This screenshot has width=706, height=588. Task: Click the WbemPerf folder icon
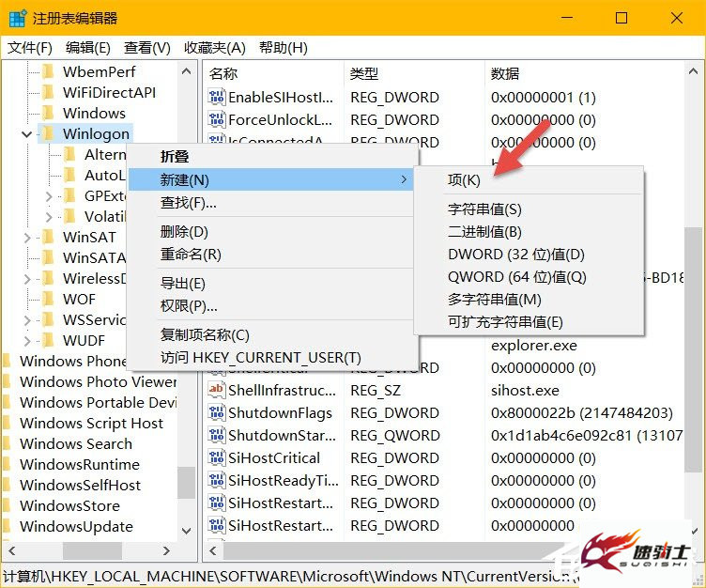coord(47,71)
